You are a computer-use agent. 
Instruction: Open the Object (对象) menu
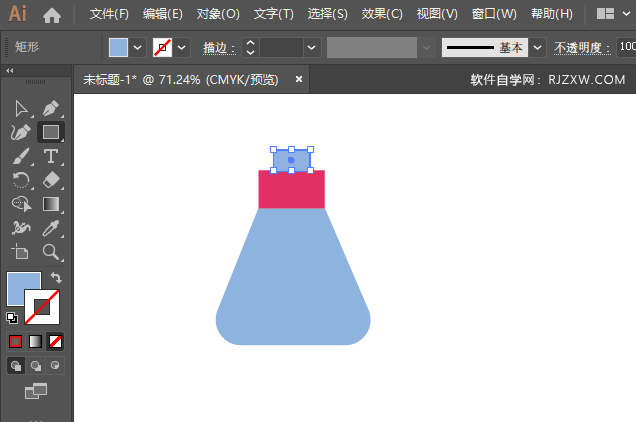218,14
